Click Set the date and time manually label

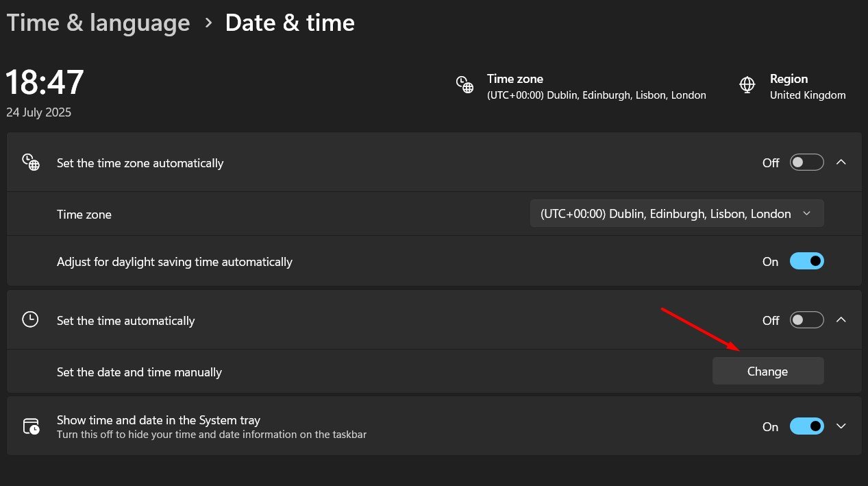click(139, 372)
